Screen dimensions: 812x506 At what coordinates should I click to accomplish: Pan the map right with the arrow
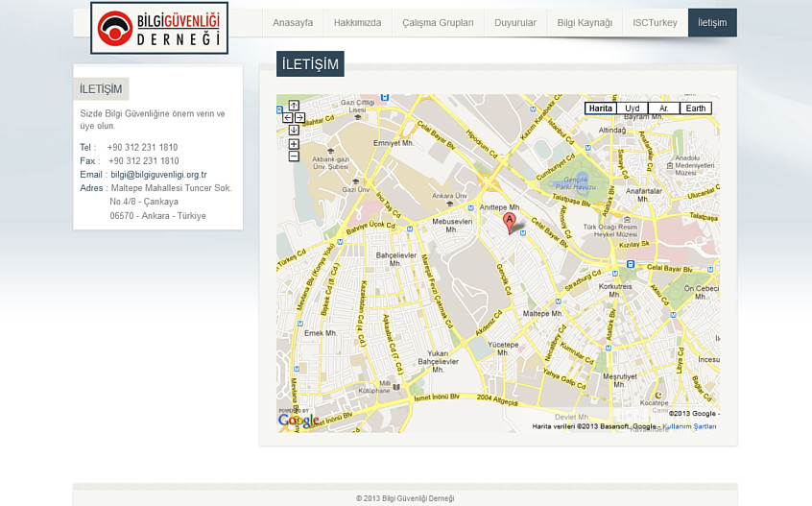(299, 118)
